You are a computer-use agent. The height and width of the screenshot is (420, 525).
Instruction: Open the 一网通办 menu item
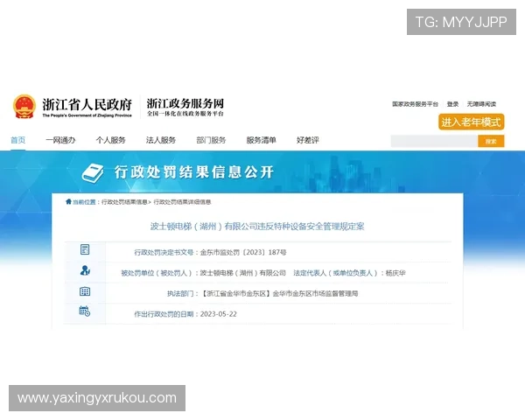click(x=60, y=140)
